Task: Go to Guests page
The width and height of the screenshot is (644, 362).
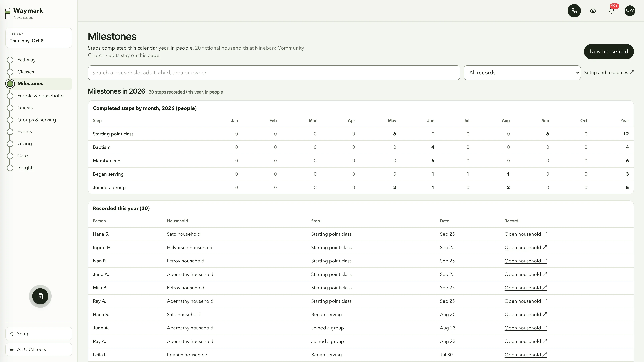Action: (39, 108)
